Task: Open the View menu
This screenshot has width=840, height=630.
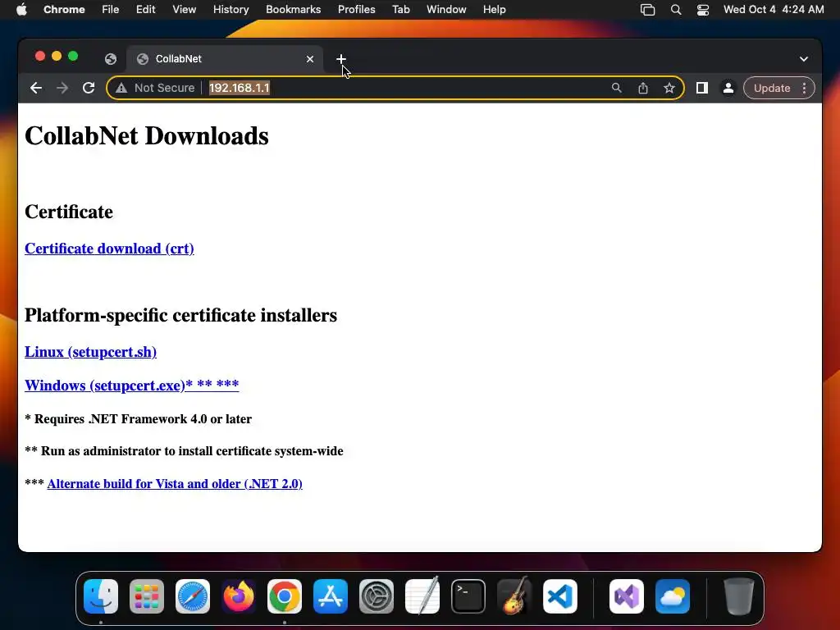Action: (x=184, y=10)
